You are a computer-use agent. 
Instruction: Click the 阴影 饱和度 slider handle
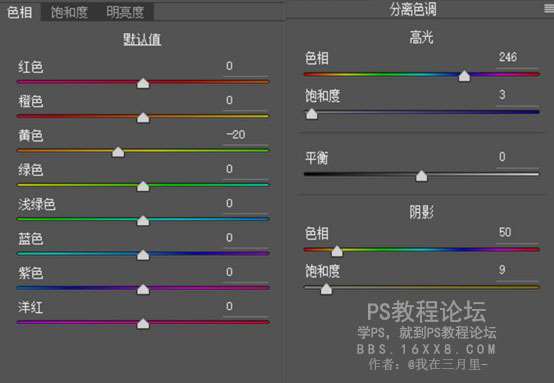point(326,289)
